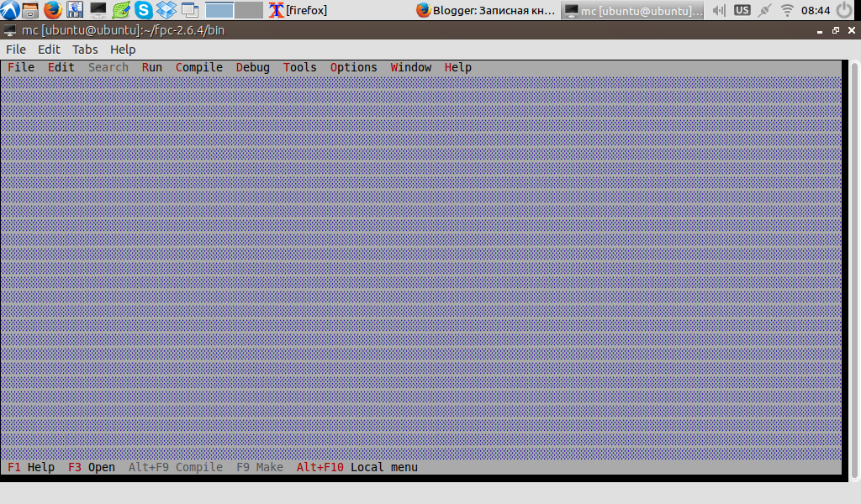Open Skype from the panel
Screen dimensions: 861x504
(143, 10)
